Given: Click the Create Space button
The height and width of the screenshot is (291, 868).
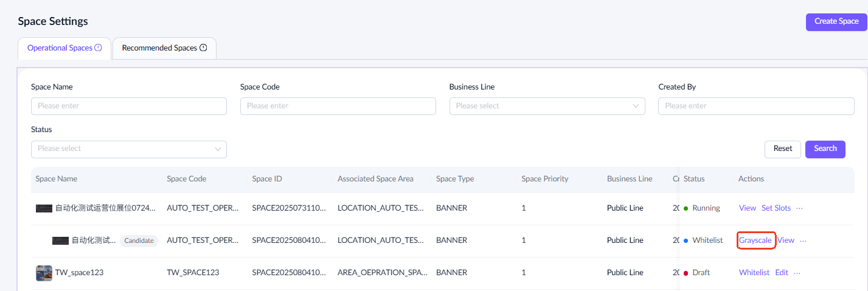Looking at the screenshot, I should click(x=836, y=21).
